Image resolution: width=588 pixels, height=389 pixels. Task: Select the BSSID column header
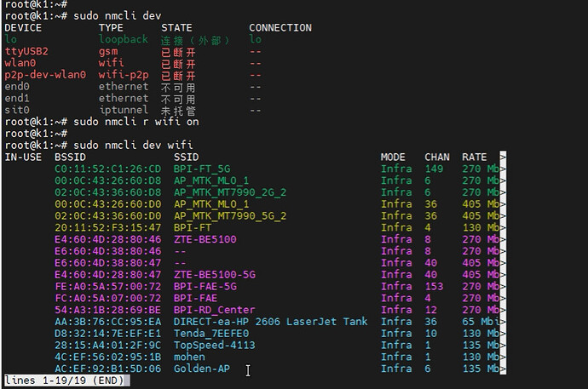[x=70, y=157]
